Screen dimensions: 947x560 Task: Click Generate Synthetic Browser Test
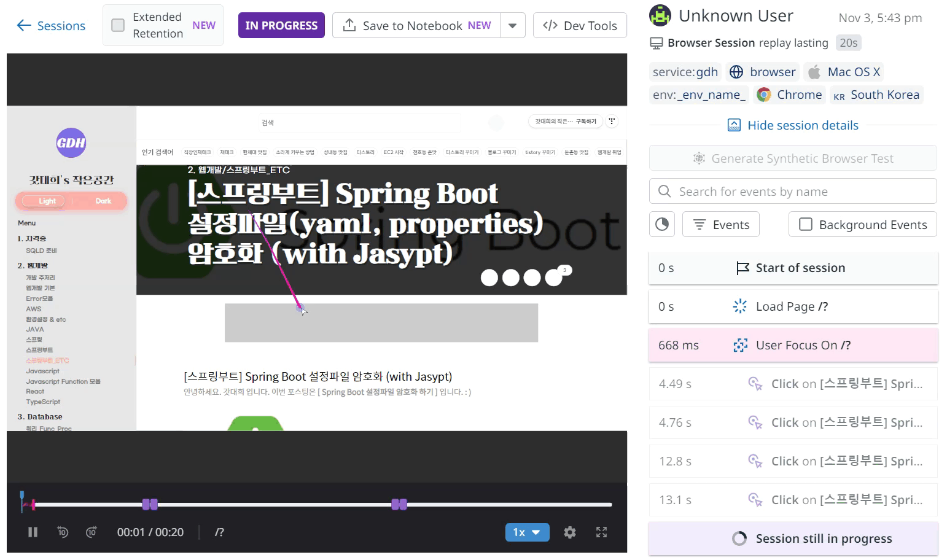(793, 158)
